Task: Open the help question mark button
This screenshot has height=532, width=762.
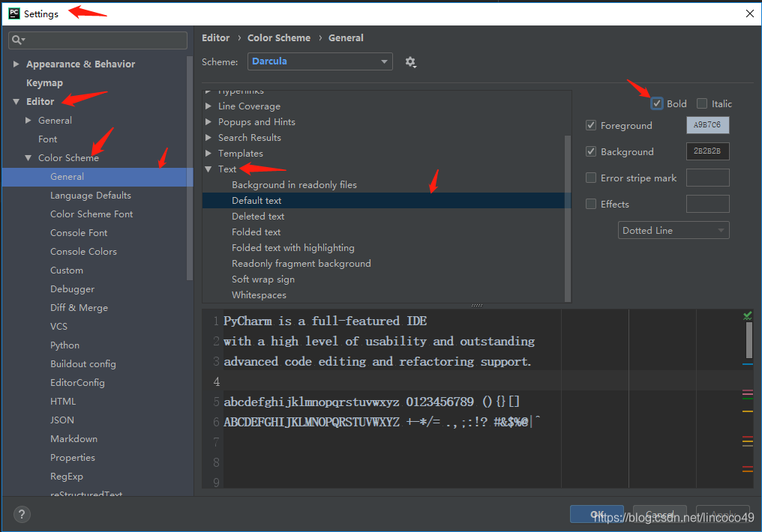Action: 22,515
